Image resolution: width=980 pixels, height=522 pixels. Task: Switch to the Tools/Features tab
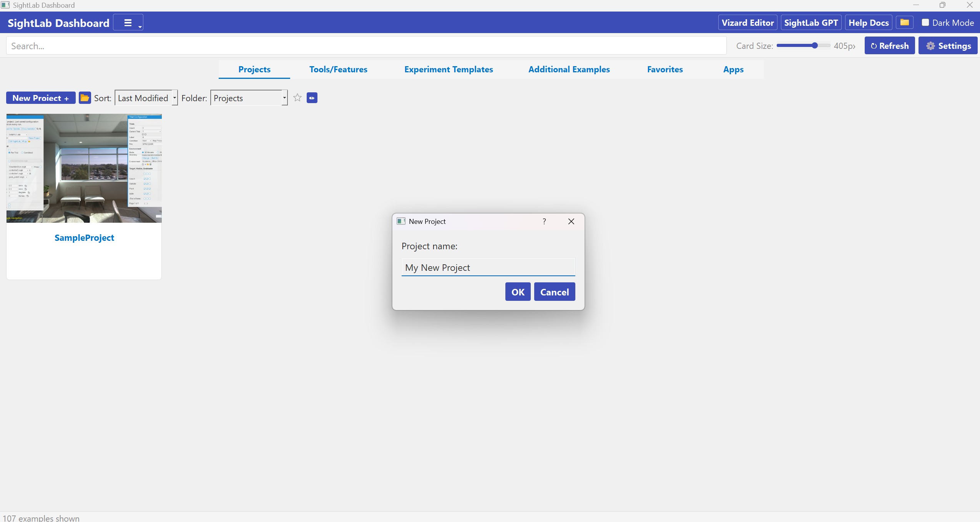[x=338, y=69]
